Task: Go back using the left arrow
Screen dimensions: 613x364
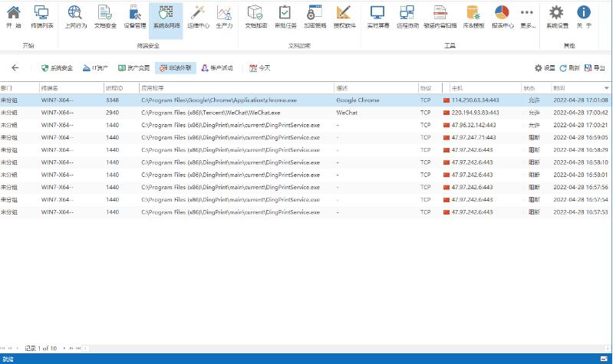Action: pos(15,68)
